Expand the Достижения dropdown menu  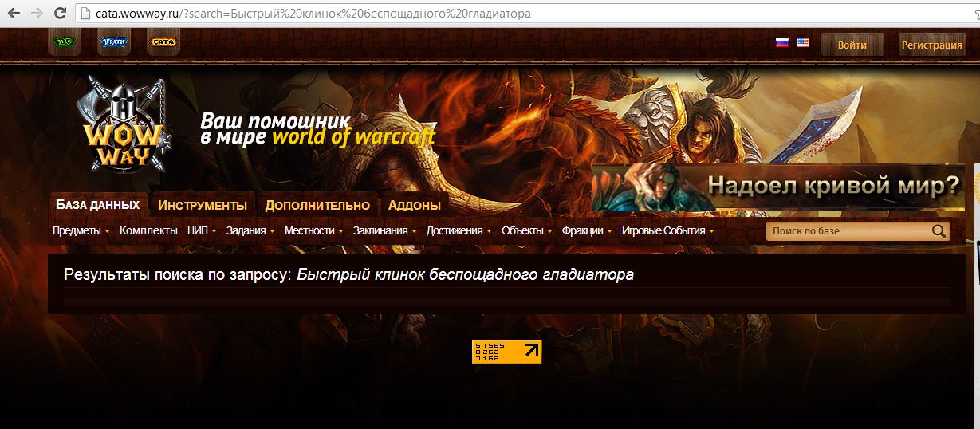[459, 230]
